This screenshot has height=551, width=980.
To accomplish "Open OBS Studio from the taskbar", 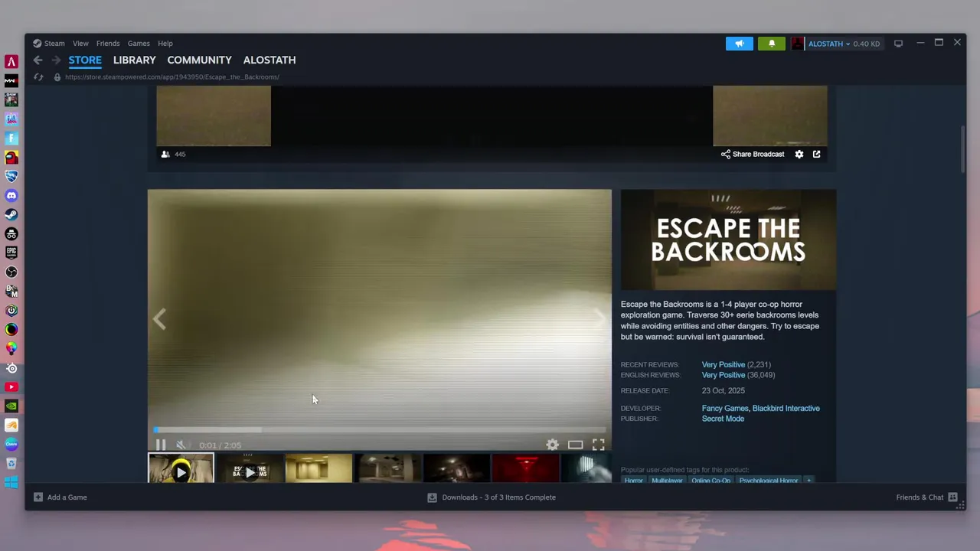I will [11, 272].
